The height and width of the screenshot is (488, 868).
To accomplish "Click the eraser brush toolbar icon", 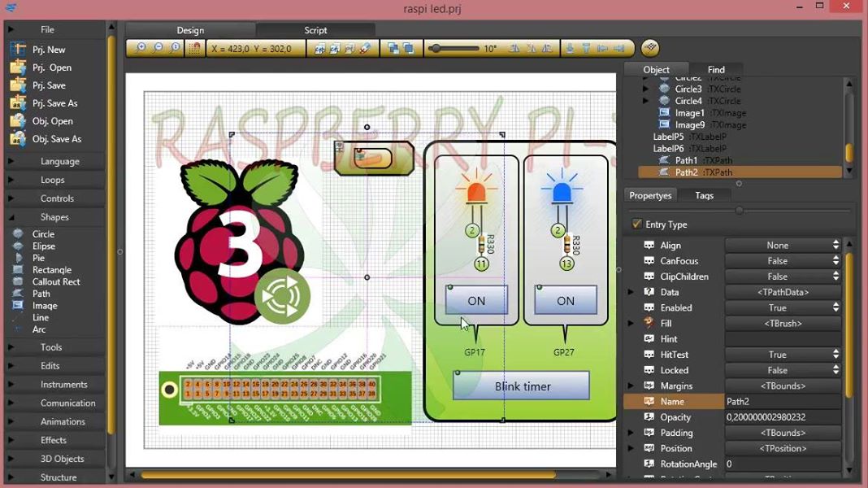I will 365,48.
